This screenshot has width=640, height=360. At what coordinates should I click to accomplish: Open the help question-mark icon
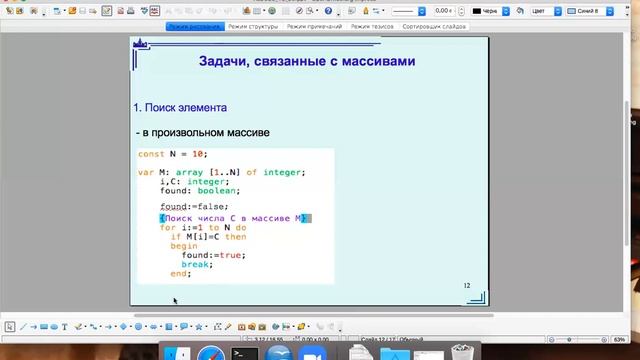(328, 11)
